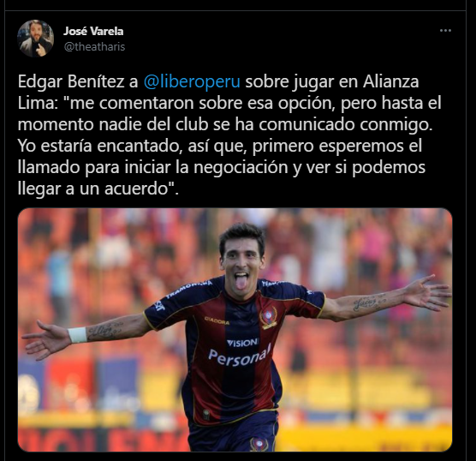Click José Varela's profile avatar

point(35,39)
